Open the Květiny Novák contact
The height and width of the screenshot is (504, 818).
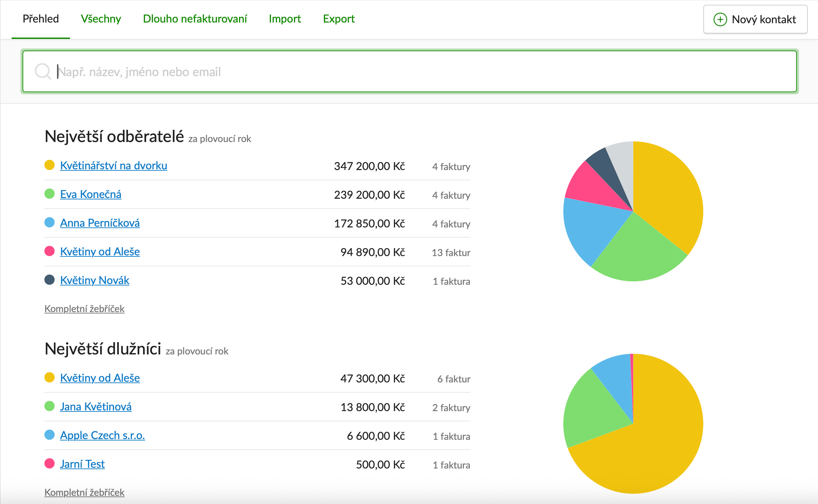click(x=95, y=280)
